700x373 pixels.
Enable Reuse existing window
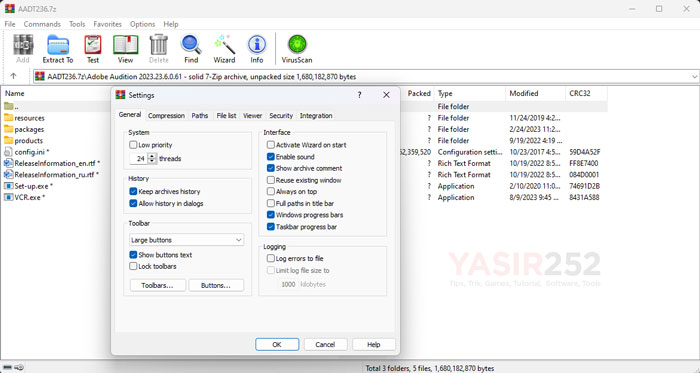click(x=271, y=180)
